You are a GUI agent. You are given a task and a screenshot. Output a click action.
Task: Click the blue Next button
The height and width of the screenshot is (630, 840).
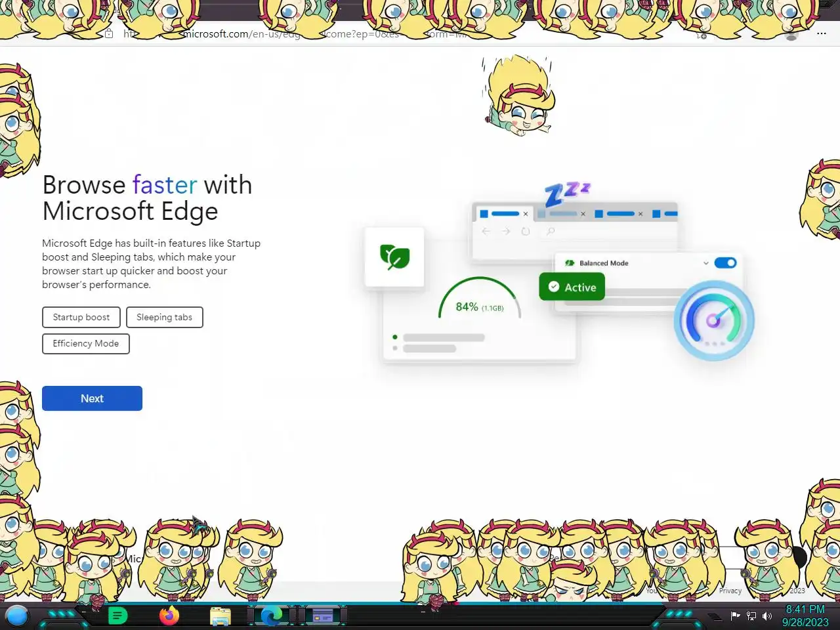coord(92,398)
